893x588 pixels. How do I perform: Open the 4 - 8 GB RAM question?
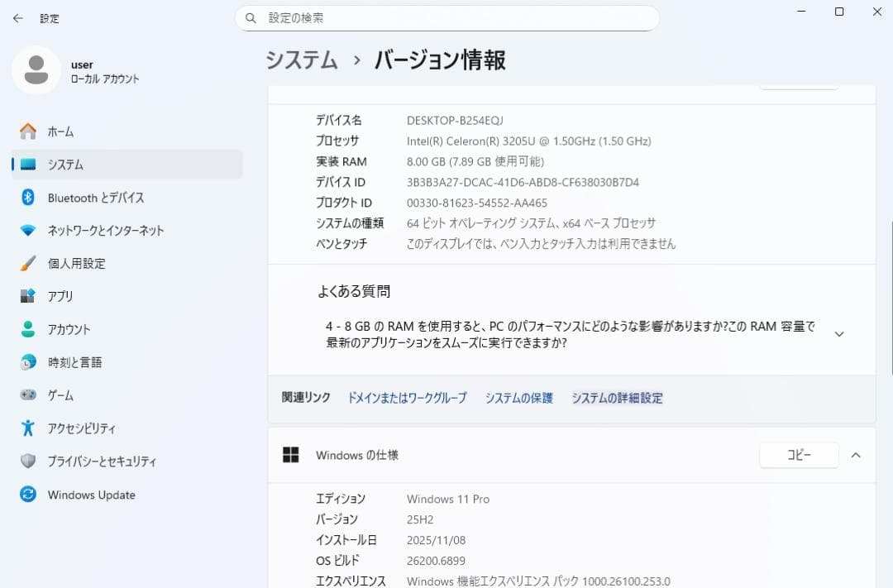(x=571, y=334)
